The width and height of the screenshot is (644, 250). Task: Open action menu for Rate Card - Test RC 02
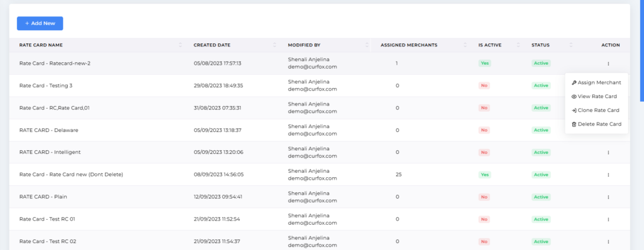click(x=608, y=242)
